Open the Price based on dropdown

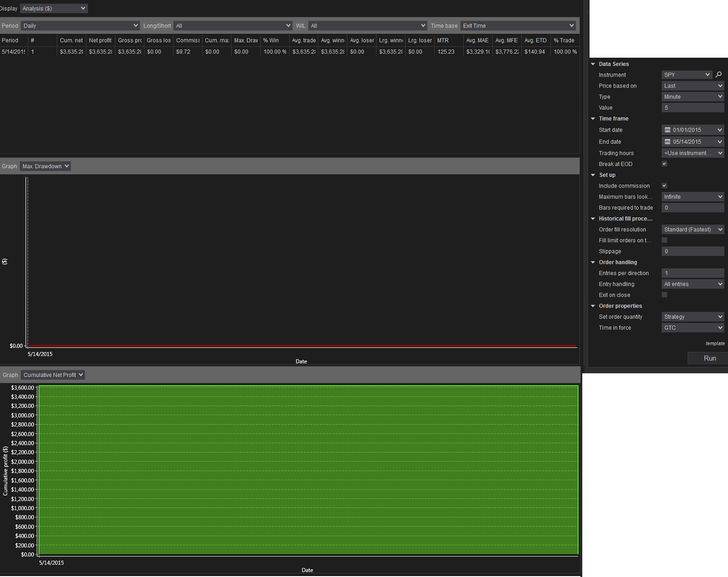point(693,86)
